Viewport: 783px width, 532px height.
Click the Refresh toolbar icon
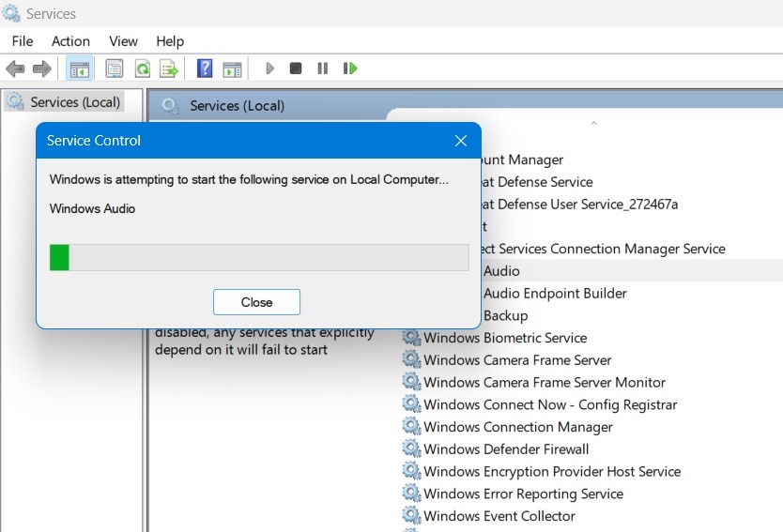pyautogui.click(x=143, y=68)
